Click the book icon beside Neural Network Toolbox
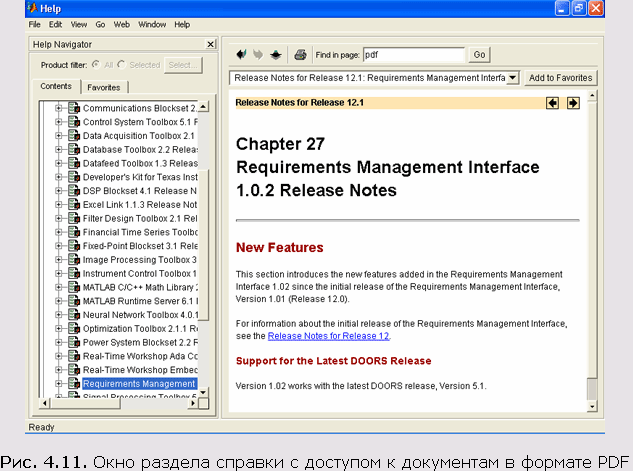 [x=74, y=314]
